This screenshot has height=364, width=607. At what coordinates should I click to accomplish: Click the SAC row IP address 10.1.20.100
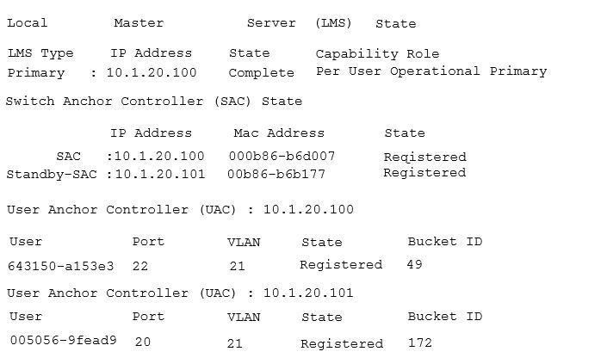pos(159,156)
